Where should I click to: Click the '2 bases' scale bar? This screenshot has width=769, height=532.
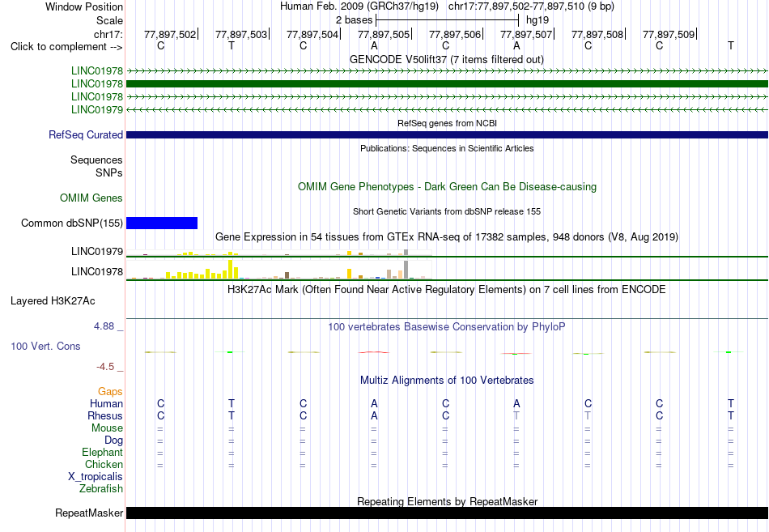click(x=447, y=20)
